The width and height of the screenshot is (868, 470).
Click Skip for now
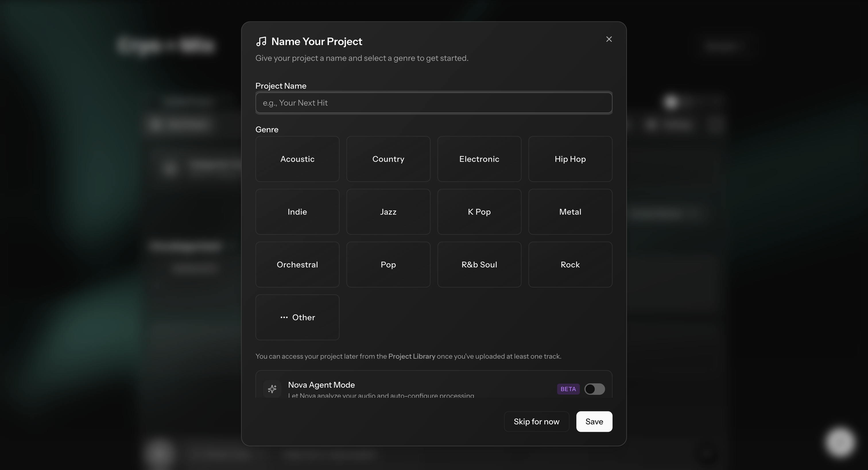(536, 422)
